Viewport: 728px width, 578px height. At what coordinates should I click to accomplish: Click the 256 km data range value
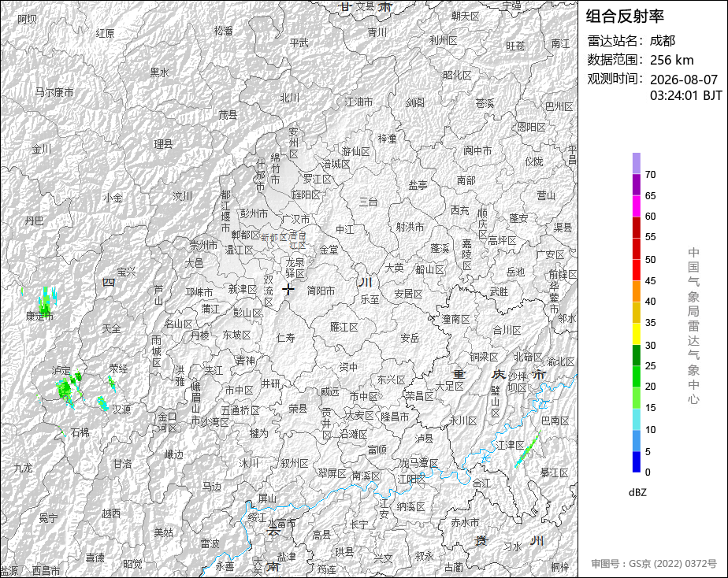pos(671,60)
